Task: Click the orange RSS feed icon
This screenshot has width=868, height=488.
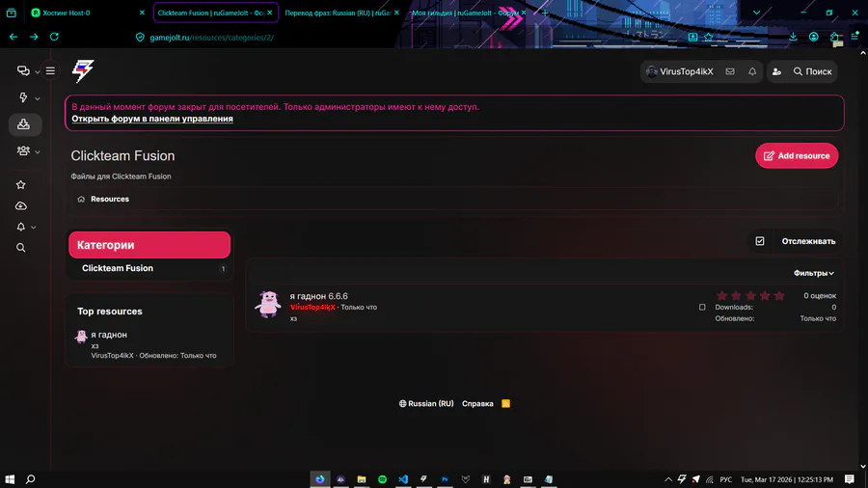Action: coord(505,403)
